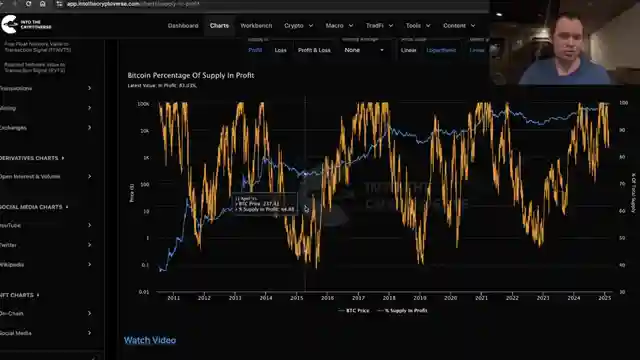Expand Open Interest & Volume chevron
This screenshot has height=360, width=640.
pos(89,177)
